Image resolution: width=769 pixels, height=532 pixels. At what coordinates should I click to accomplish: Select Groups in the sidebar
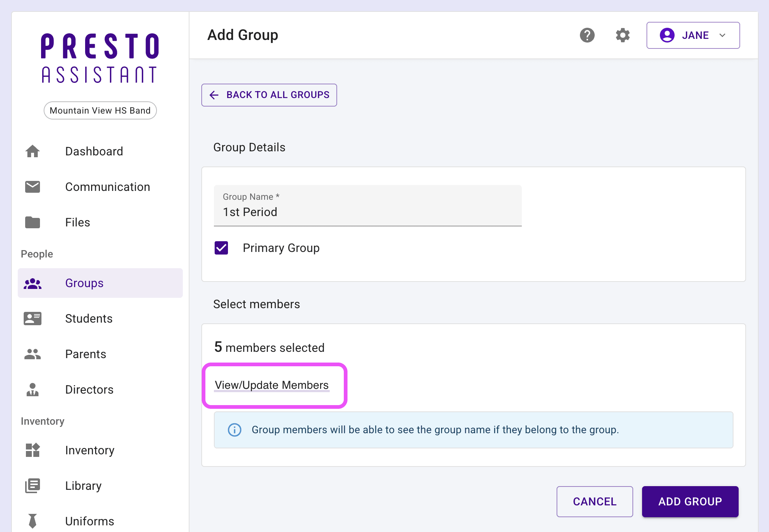pos(84,283)
